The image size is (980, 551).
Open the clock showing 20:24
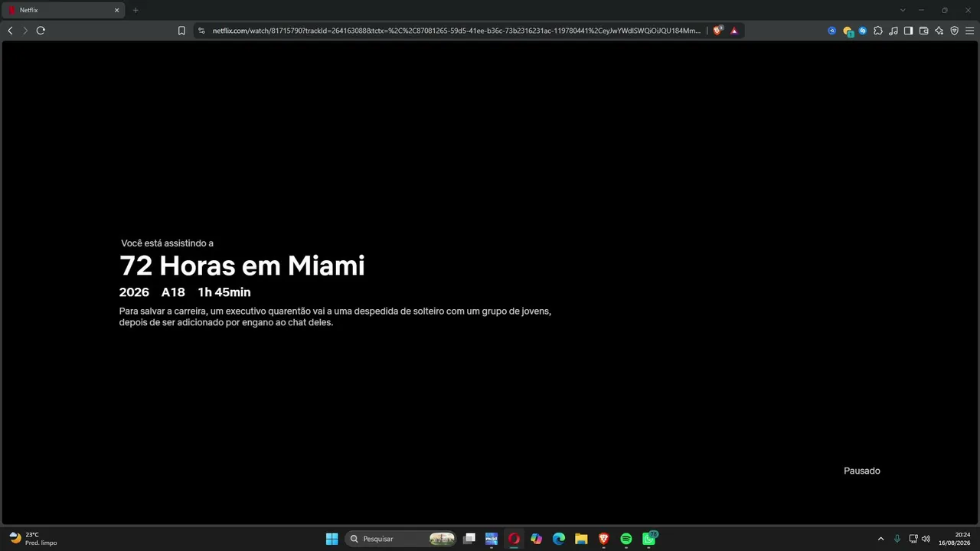click(x=955, y=539)
